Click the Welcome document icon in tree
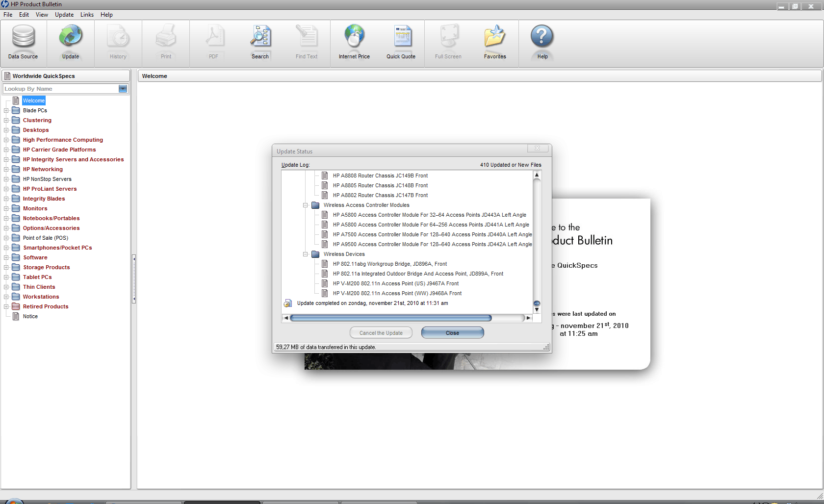Image resolution: width=824 pixels, height=504 pixels. pyautogui.click(x=16, y=101)
